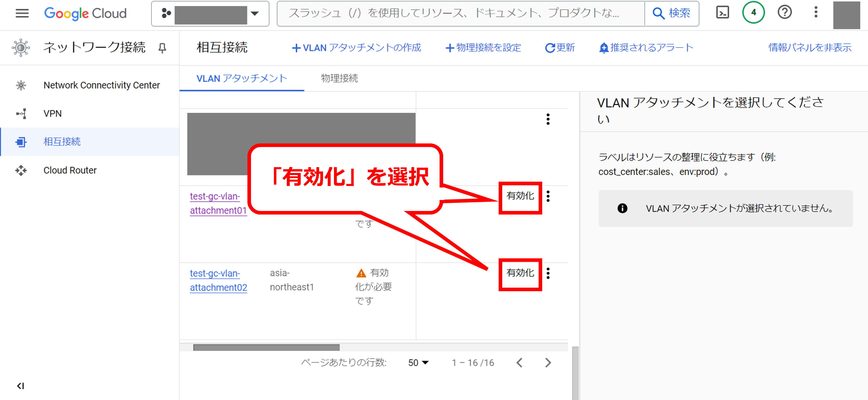The width and height of the screenshot is (868, 400).
Task: Collapse the left navigation sidebar
Action: pyautogui.click(x=21, y=385)
